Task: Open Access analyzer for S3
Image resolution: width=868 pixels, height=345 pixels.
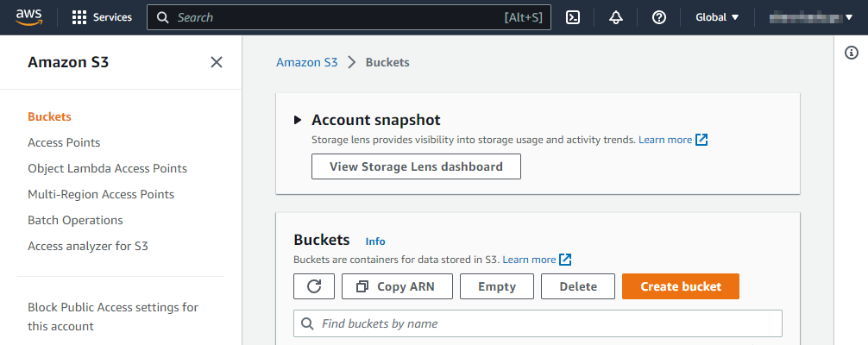Action: click(88, 246)
